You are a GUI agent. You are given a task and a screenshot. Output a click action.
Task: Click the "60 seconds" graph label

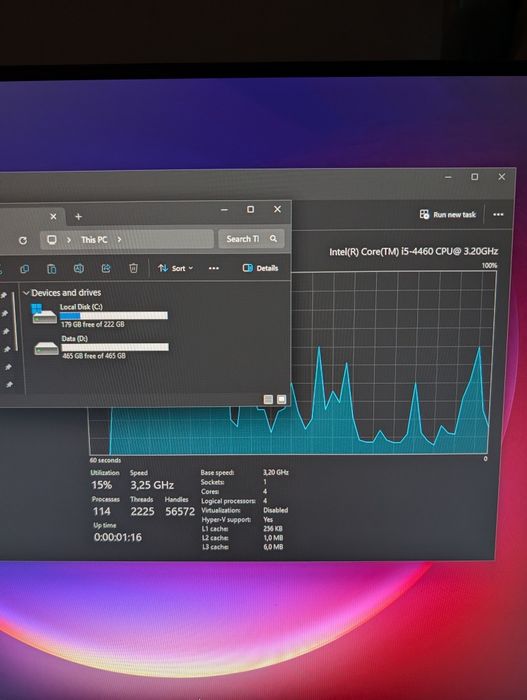click(x=105, y=460)
